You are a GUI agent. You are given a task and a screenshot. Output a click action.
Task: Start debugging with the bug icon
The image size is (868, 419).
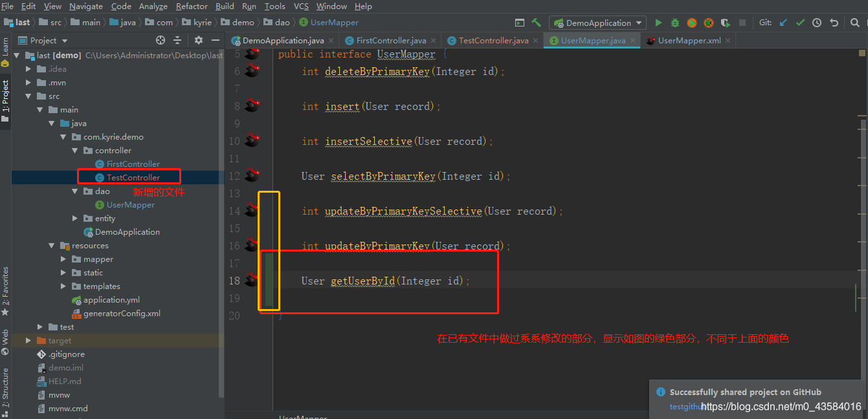pos(675,23)
